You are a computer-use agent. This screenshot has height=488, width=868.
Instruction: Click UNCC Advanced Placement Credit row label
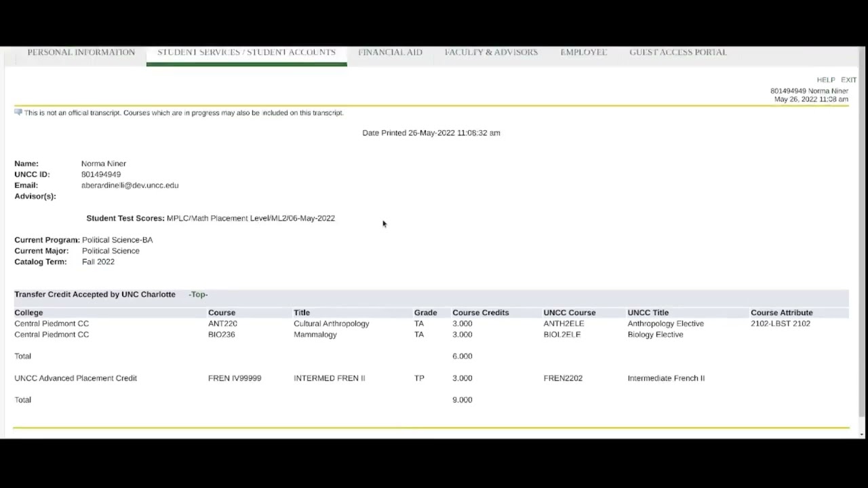tap(75, 378)
